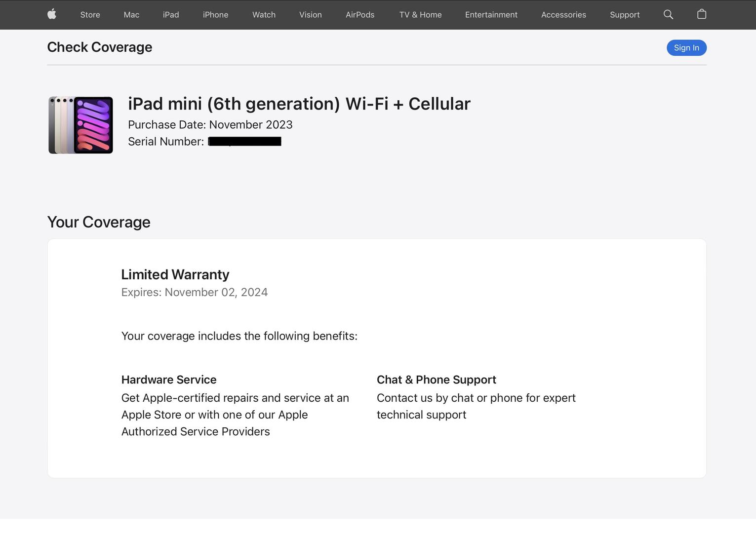Select AirPods in the navigation bar
This screenshot has height=533, width=756.
pos(360,15)
